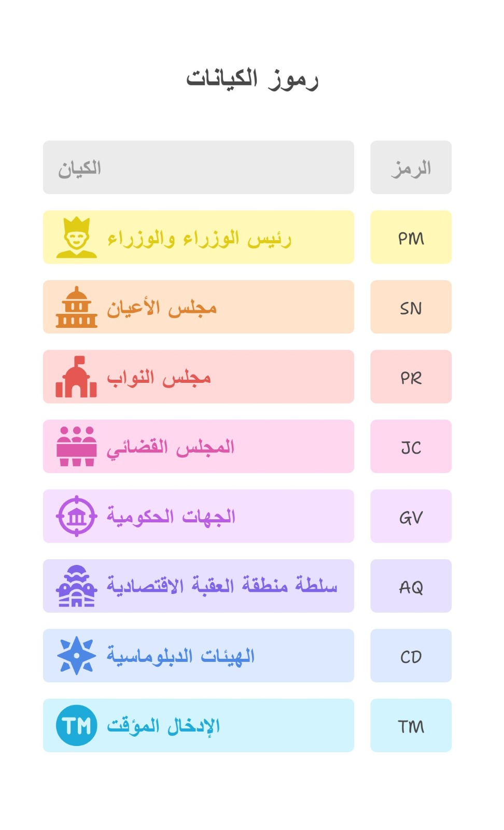This screenshot has height=830, width=504.
Task: Click the الرمز column header
Action: click(x=411, y=168)
